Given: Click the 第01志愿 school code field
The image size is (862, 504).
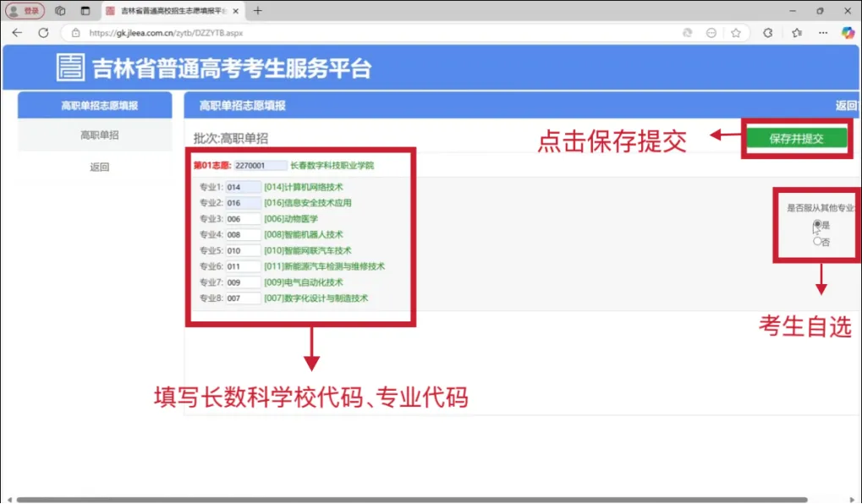Looking at the screenshot, I should 260,166.
